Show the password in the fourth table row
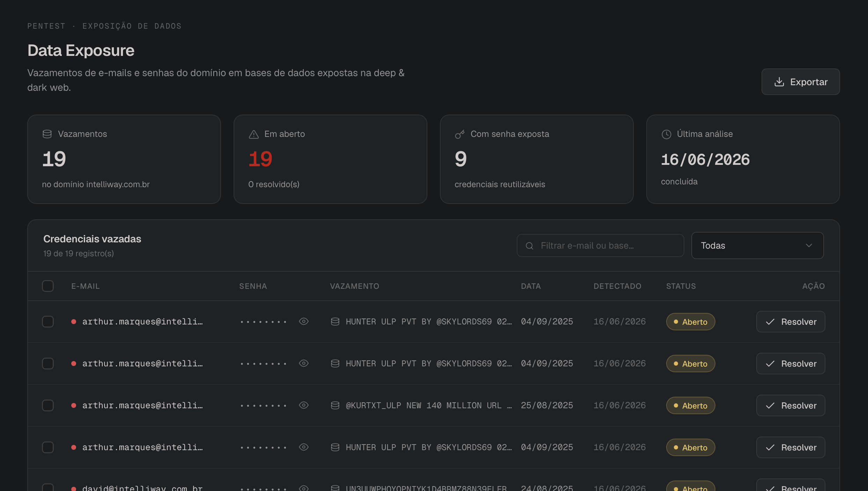 pos(304,447)
